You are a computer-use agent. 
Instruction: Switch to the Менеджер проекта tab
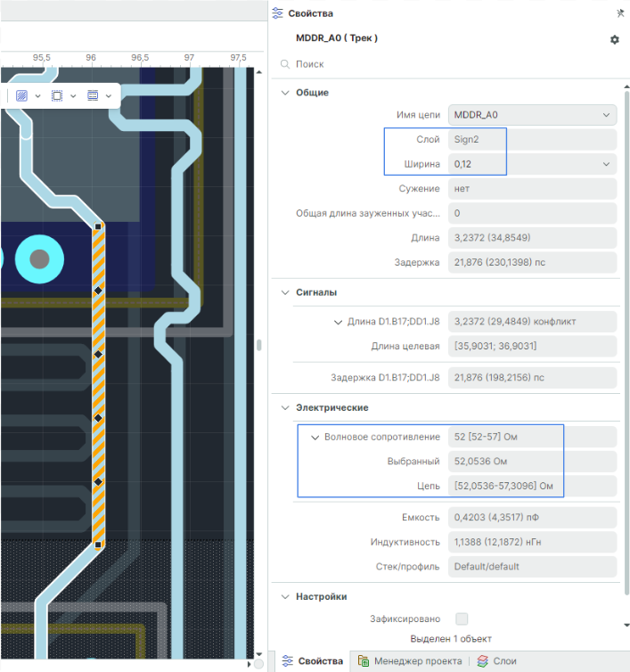tap(410, 660)
